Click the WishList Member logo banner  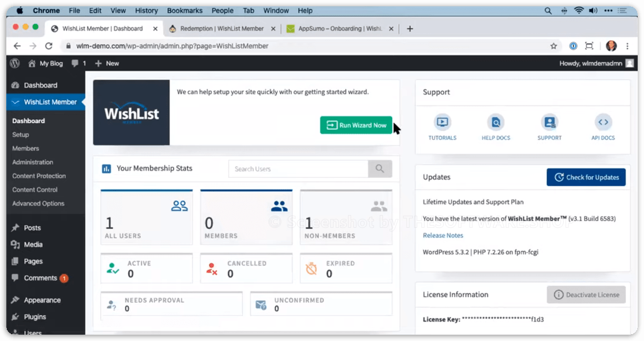pyautogui.click(x=131, y=113)
